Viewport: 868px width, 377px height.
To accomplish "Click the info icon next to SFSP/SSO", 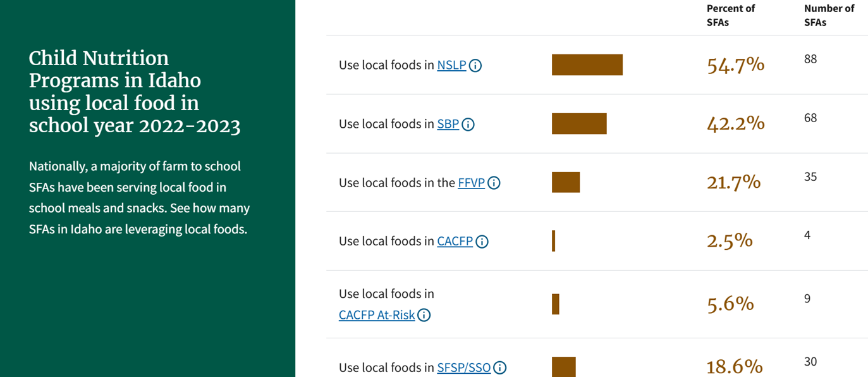I will (x=499, y=368).
